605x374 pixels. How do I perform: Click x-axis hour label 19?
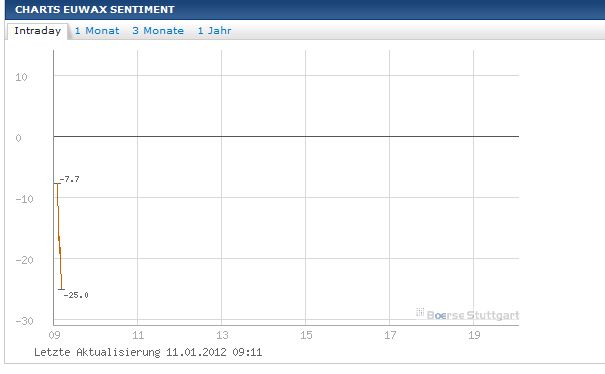point(475,335)
